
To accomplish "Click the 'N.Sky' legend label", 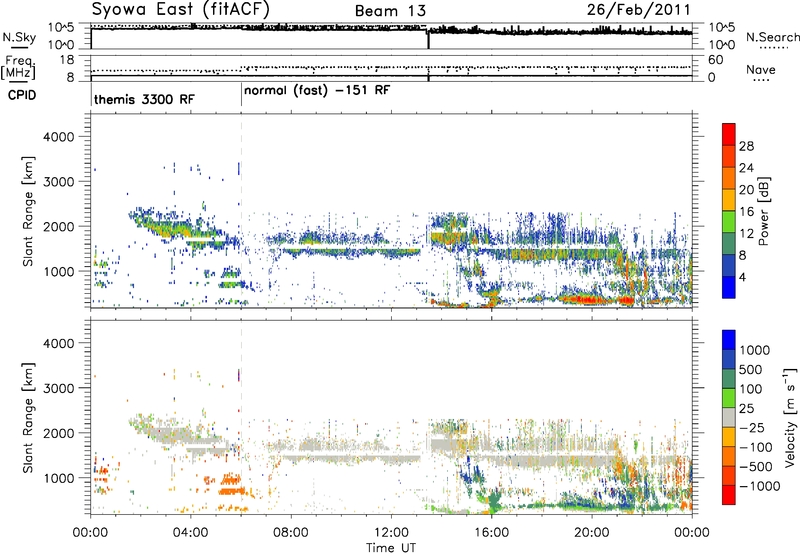I will 19,37.
